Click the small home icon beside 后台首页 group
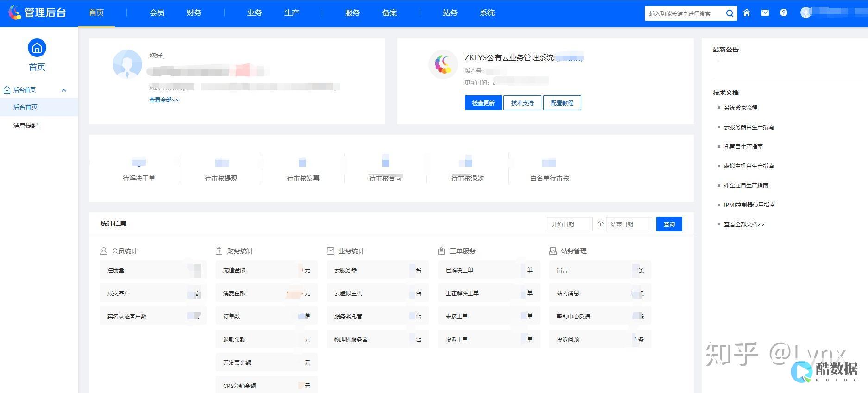The height and width of the screenshot is (393, 868). 7,90
